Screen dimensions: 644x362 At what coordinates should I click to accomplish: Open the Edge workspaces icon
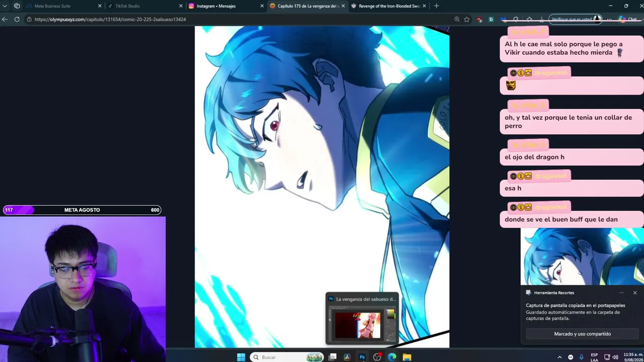tap(17, 6)
